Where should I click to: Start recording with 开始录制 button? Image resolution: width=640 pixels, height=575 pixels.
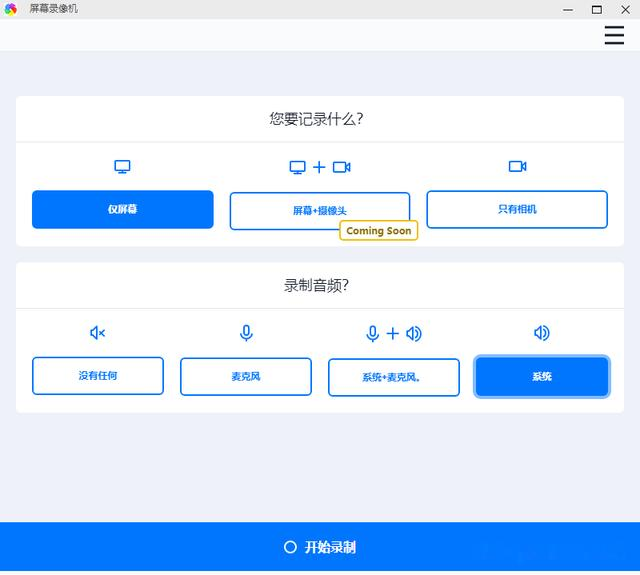[x=320, y=546]
